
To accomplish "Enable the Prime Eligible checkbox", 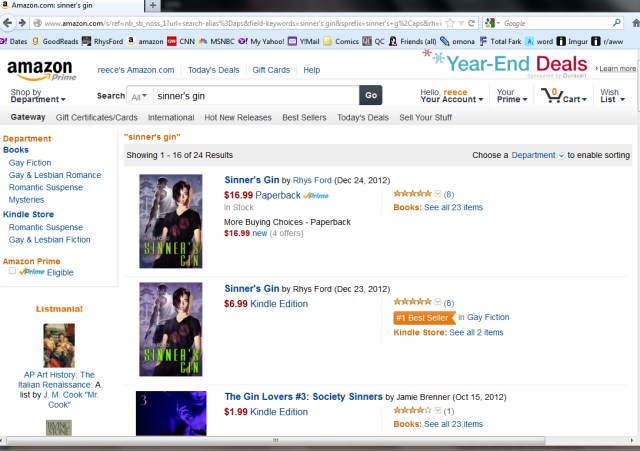I will click(x=13, y=271).
